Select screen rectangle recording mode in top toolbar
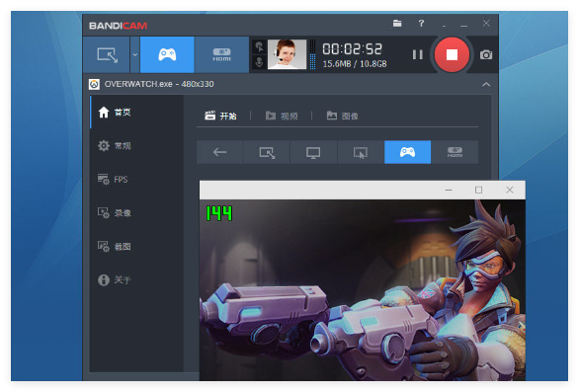The width and height of the screenshot is (579, 392). pyautogui.click(x=107, y=54)
